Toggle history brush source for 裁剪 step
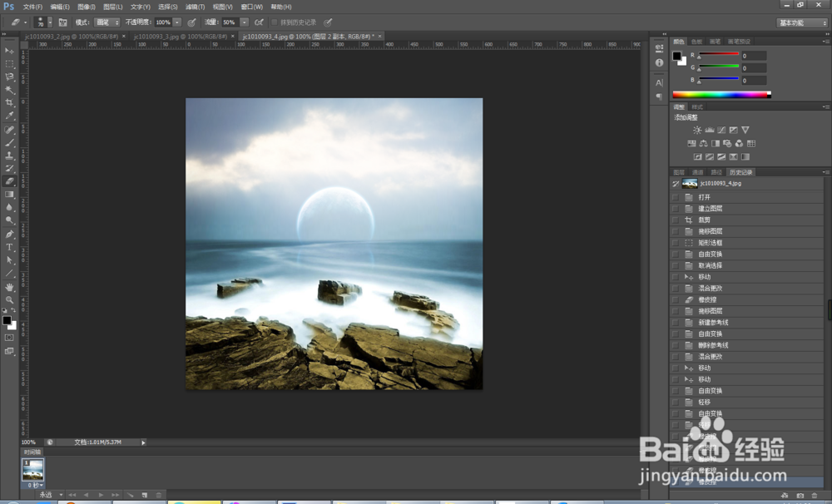832x504 pixels. click(x=676, y=220)
